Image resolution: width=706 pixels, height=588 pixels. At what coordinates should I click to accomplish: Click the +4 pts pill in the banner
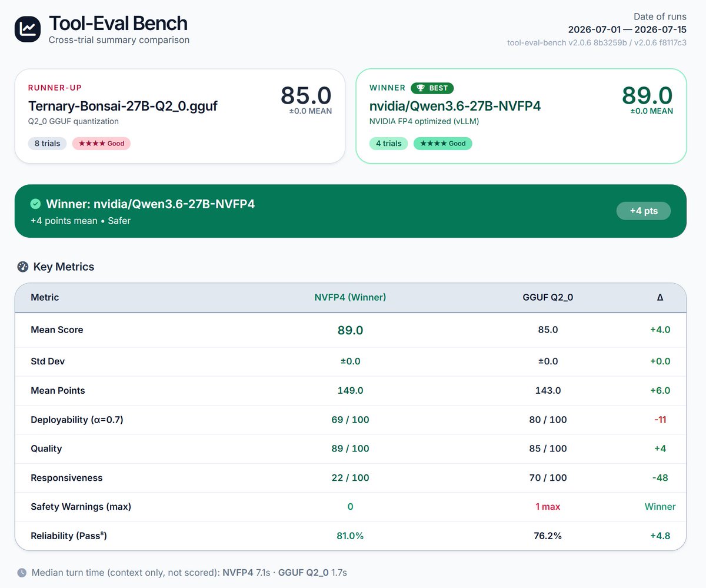pyautogui.click(x=643, y=211)
